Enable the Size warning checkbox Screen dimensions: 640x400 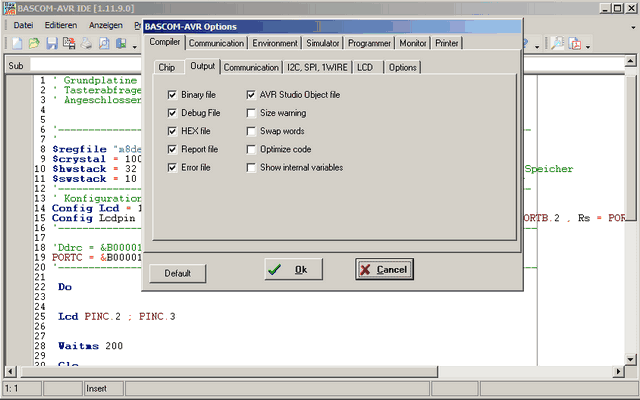point(251,113)
